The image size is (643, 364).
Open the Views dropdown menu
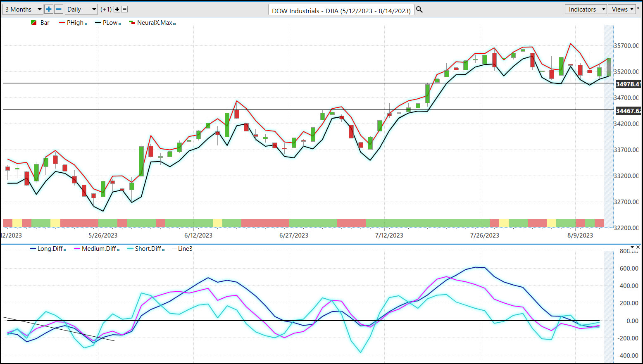623,9
